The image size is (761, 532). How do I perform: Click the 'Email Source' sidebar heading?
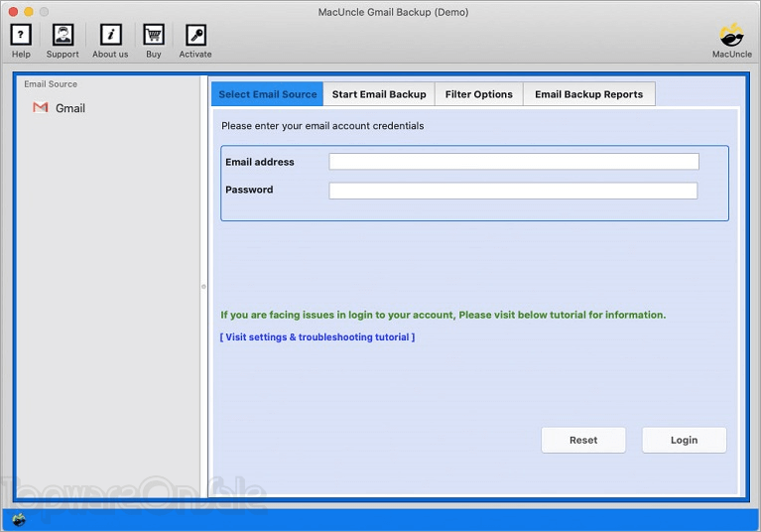pyautogui.click(x=51, y=84)
